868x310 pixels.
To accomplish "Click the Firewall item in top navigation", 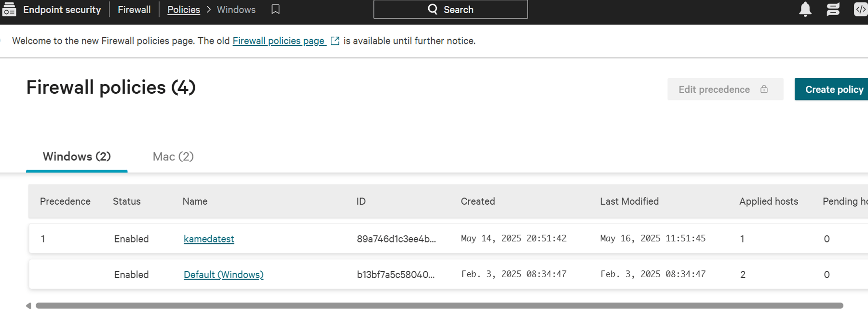I will pyautogui.click(x=134, y=10).
